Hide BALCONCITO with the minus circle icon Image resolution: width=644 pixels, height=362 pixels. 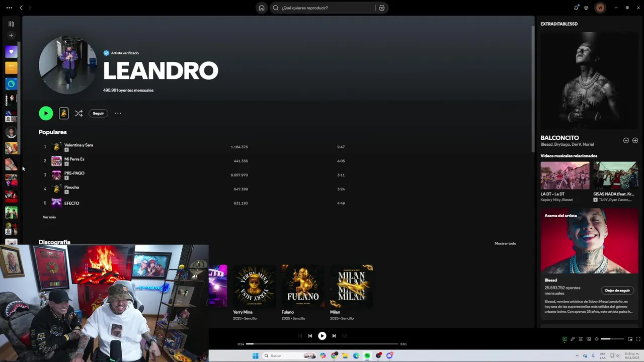point(626,140)
